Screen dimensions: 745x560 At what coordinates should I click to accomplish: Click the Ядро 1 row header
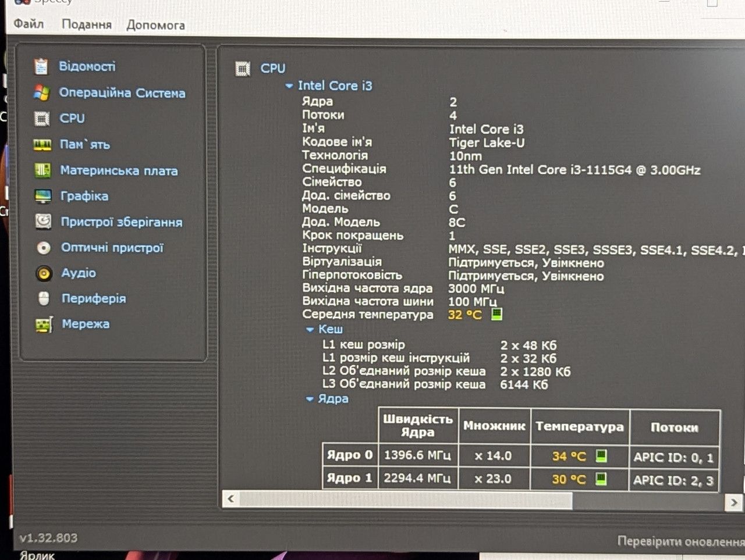tap(349, 478)
